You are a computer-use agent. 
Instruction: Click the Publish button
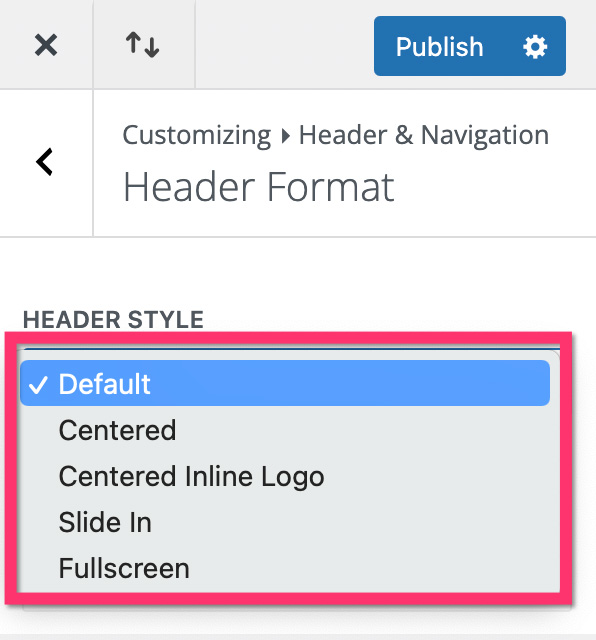(439, 47)
